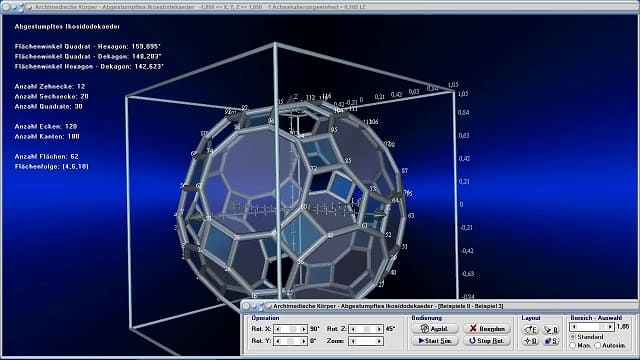Image resolution: width=640 pixels, height=360 pixels.
Task: Start the simulation with Start Sim. button
Action: click(x=435, y=340)
